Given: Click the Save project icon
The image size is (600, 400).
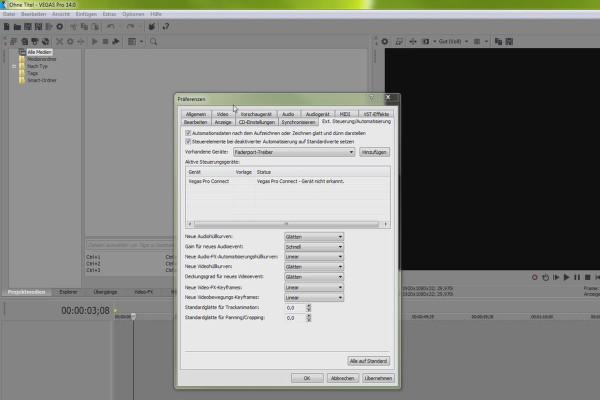Looking at the screenshot, I should pyautogui.click(x=28, y=26).
